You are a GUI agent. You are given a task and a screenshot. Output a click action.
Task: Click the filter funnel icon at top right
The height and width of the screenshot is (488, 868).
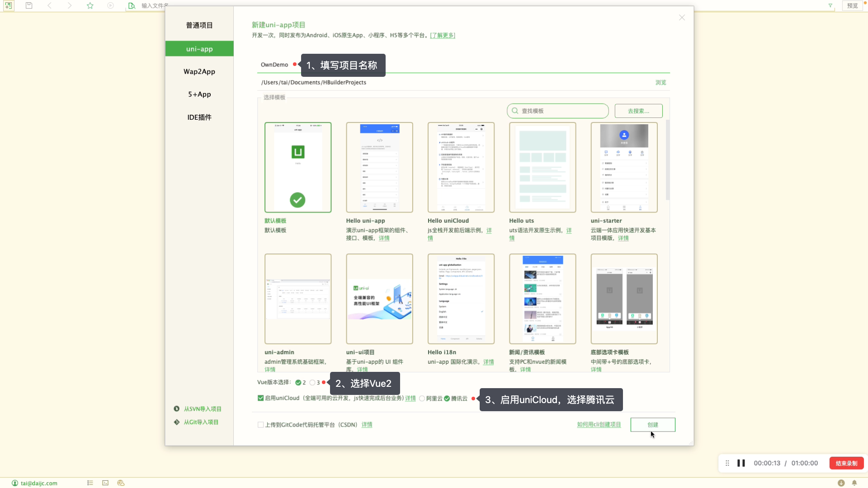(x=830, y=5)
